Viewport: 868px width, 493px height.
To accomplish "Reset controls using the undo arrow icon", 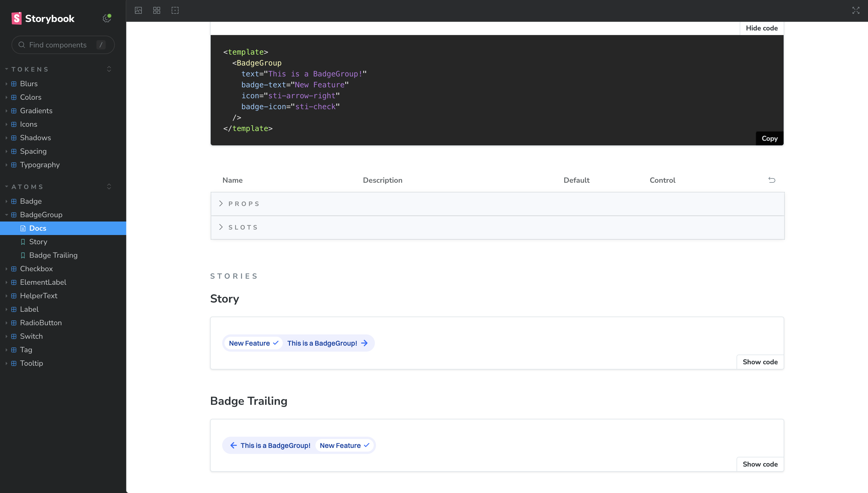I will [x=772, y=180].
